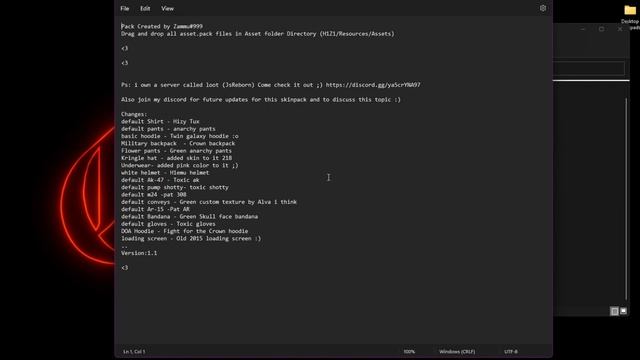Click the Ln 1, Col 1 status indicator
The image size is (640, 360).
[x=134, y=351]
